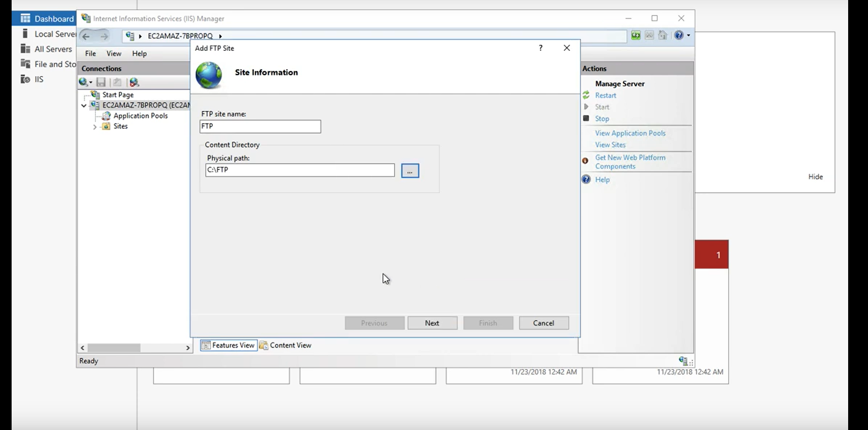Click the Stop loading icon in IIS address bar

pyautogui.click(x=650, y=35)
